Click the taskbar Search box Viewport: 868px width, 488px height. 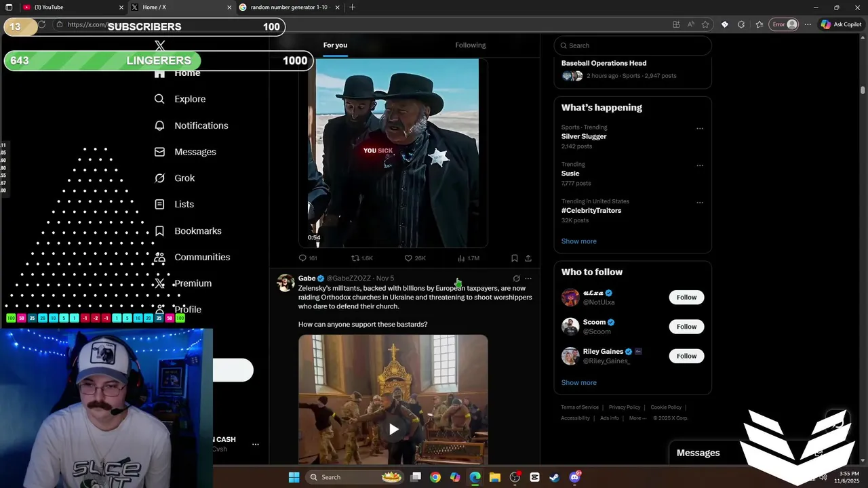(355, 477)
